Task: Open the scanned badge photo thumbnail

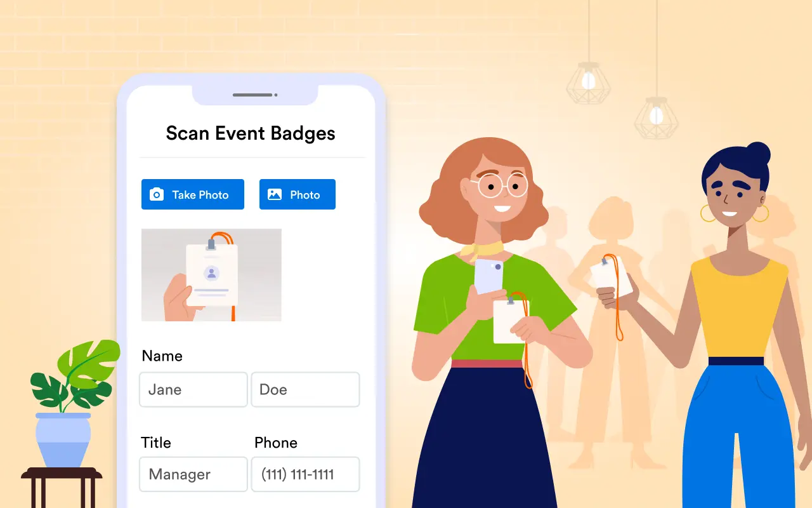Action: click(211, 275)
